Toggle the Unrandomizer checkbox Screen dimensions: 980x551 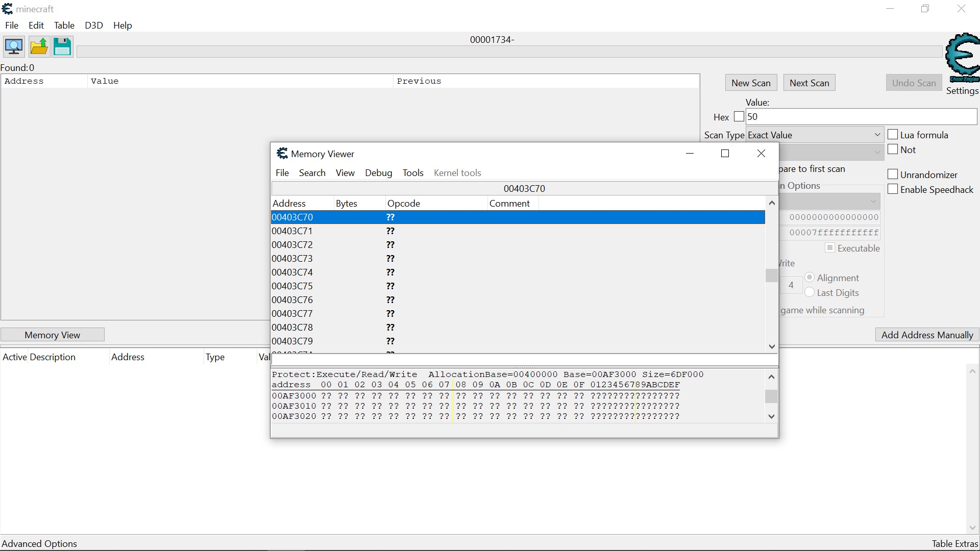893,174
